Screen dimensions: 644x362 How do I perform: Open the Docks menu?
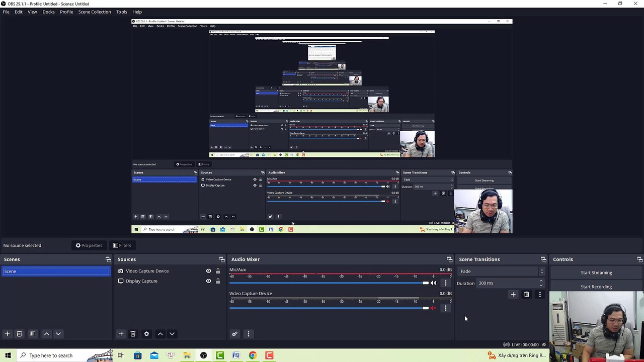click(48, 12)
